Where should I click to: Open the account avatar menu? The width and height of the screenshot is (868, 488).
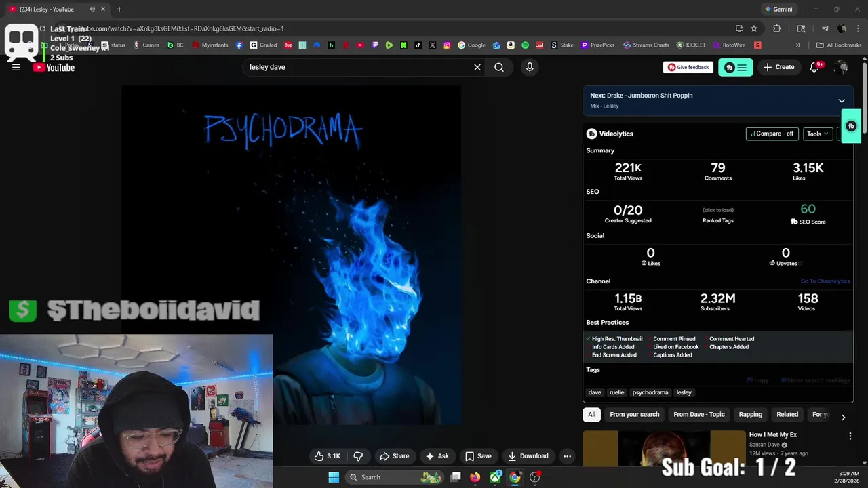pos(841,67)
